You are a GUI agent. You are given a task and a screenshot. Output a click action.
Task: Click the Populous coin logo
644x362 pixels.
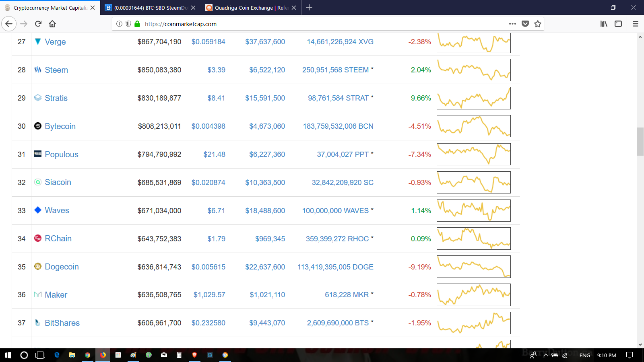click(x=38, y=154)
